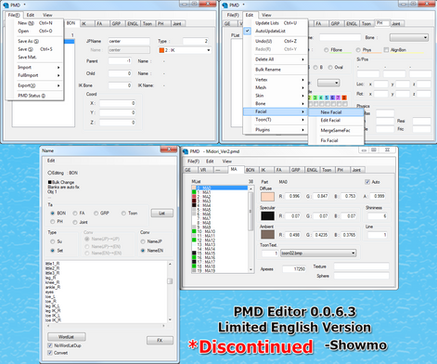
Task: Select the orange numbered group box
Action: point(344,98)
